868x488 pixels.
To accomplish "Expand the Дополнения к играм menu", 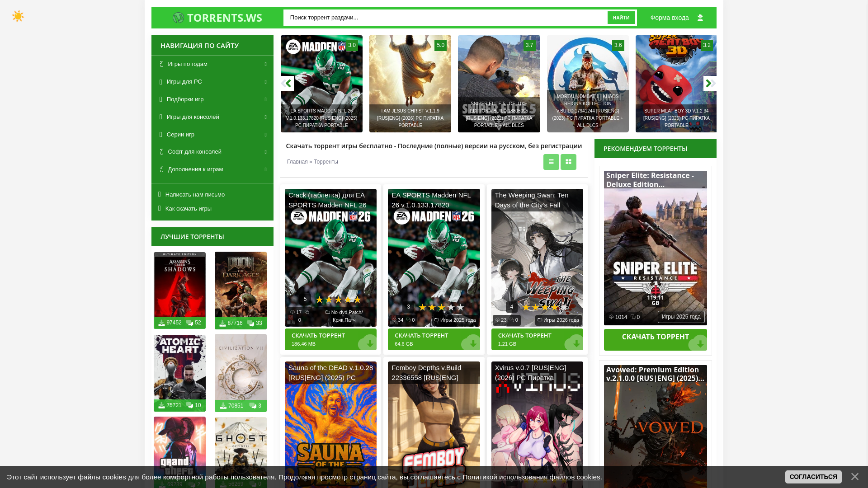I will [x=212, y=169].
